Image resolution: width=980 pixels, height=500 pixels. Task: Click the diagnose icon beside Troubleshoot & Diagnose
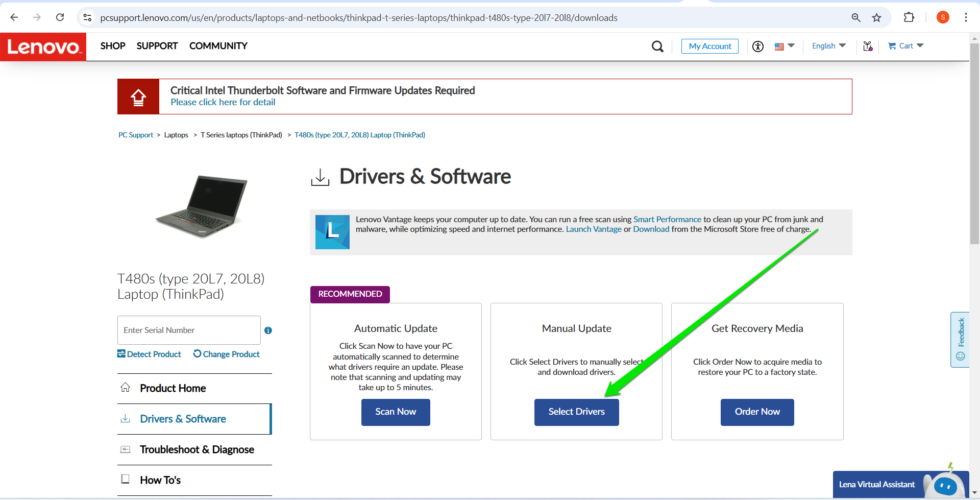(125, 449)
